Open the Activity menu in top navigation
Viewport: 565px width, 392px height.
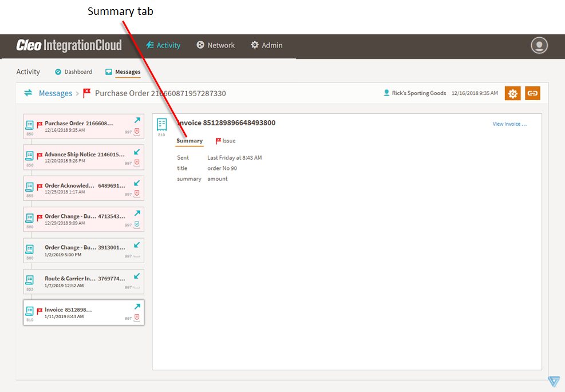pyautogui.click(x=163, y=45)
